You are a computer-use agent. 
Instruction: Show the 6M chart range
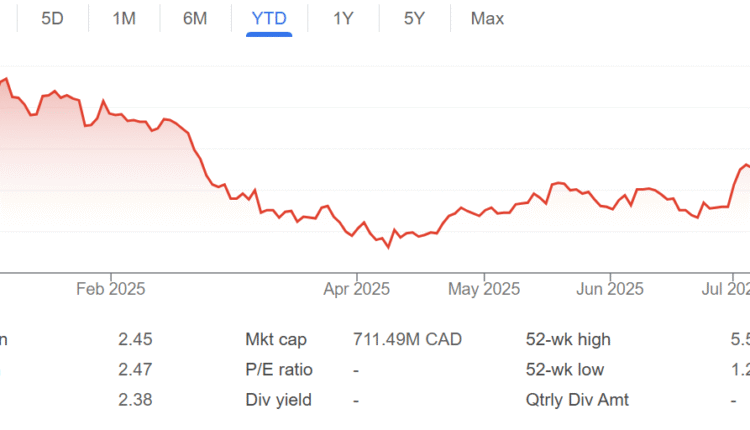[x=195, y=18]
